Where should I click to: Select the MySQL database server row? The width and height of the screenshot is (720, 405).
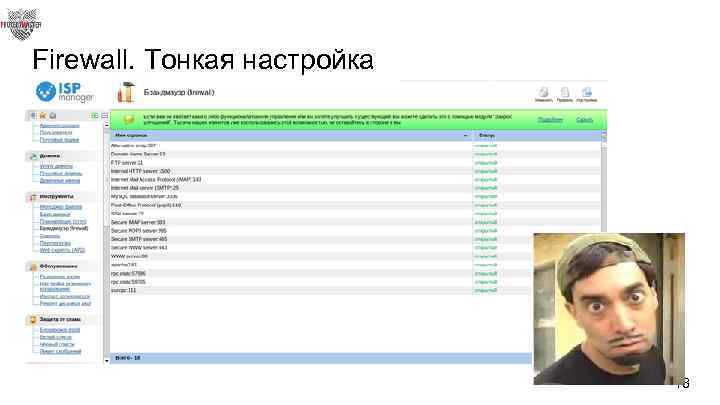pyautogui.click(x=355, y=197)
